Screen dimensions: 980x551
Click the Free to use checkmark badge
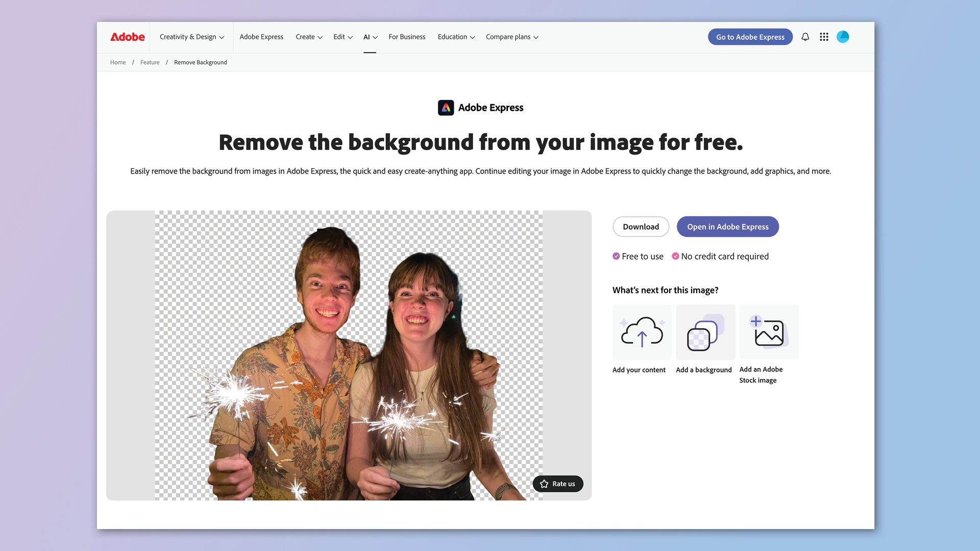pos(617,256)
